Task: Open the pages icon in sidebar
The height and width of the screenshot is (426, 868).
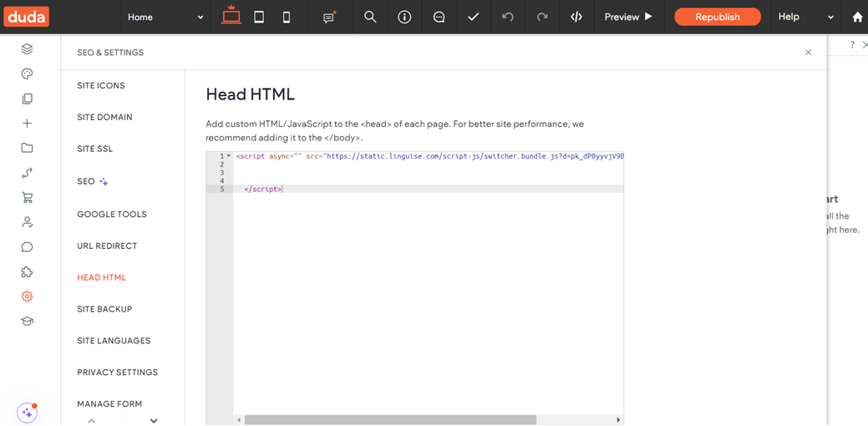Action: [x=27, y=99]
